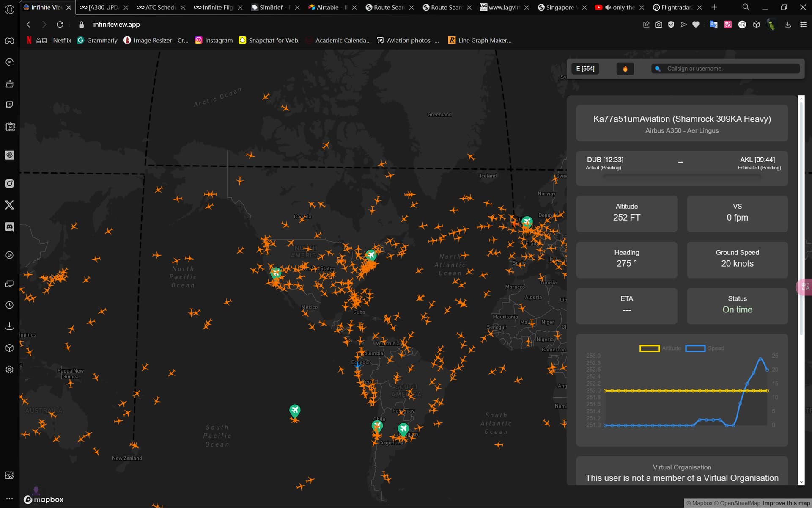Open the Grammarly bookmark
This screenshot has width=812, height=508.
[x=97, y=40]
